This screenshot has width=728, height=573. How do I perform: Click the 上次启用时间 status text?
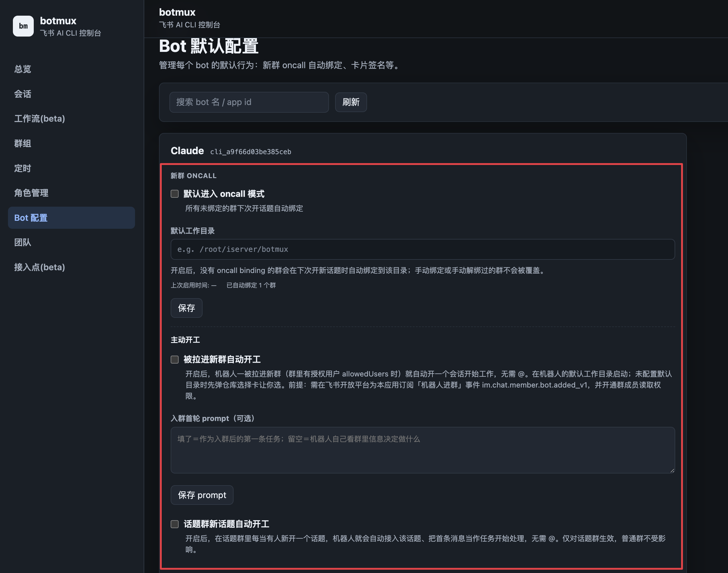pyautogui.click(x=193, y=286)
